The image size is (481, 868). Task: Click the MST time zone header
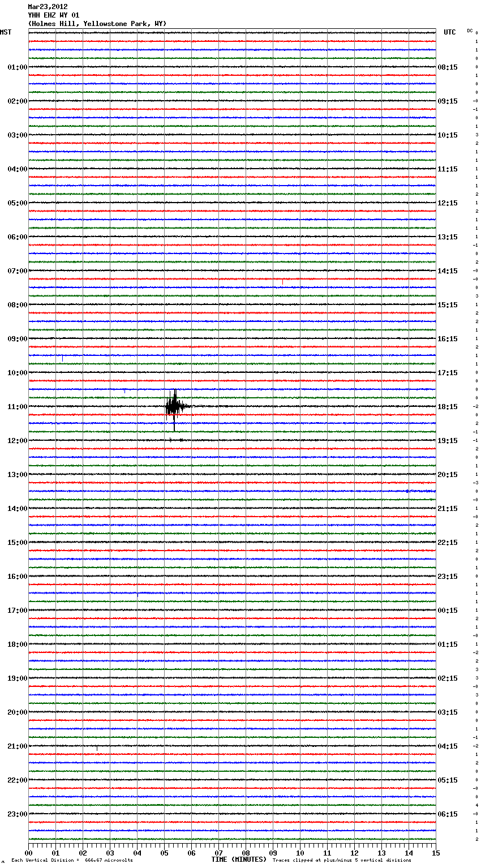pyautogui.click(x=6, y=32)
